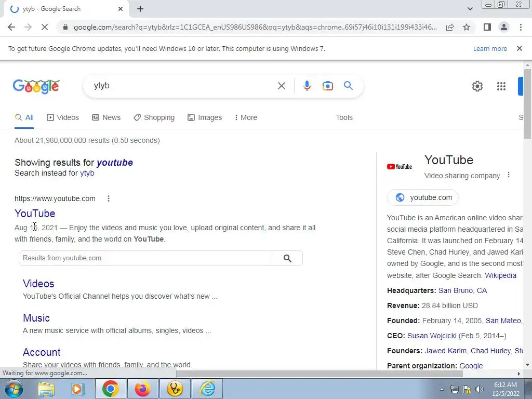Click the network tray icon
This screenshot has height=399, width=532.
click(454, 389)
